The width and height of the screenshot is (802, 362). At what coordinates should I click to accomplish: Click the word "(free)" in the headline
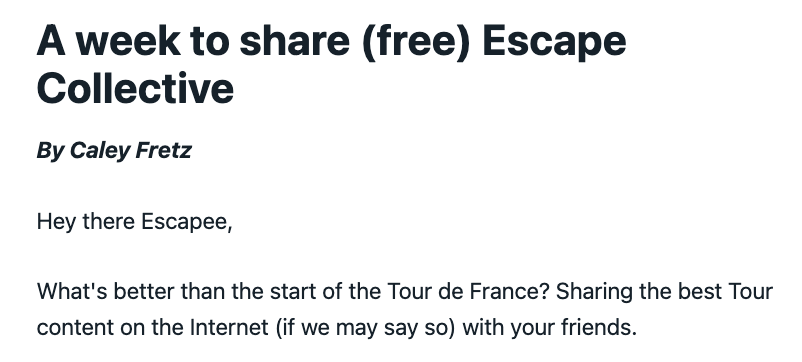pyautogui.click(x=415, y=42)
